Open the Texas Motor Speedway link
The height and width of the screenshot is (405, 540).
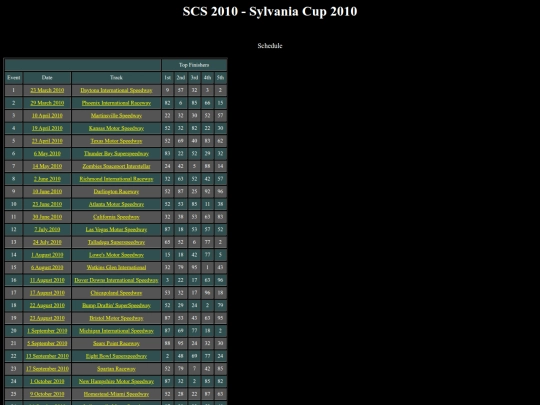tap(116, 141)
